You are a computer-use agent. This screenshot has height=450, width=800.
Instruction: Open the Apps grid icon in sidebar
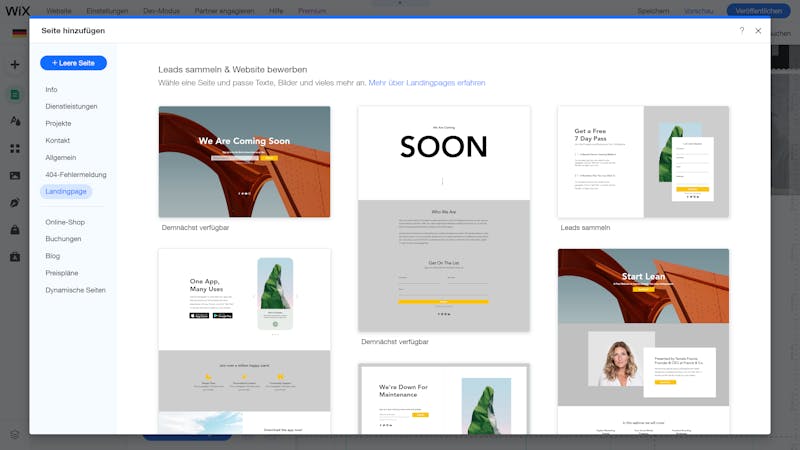(x=15, y=148)
